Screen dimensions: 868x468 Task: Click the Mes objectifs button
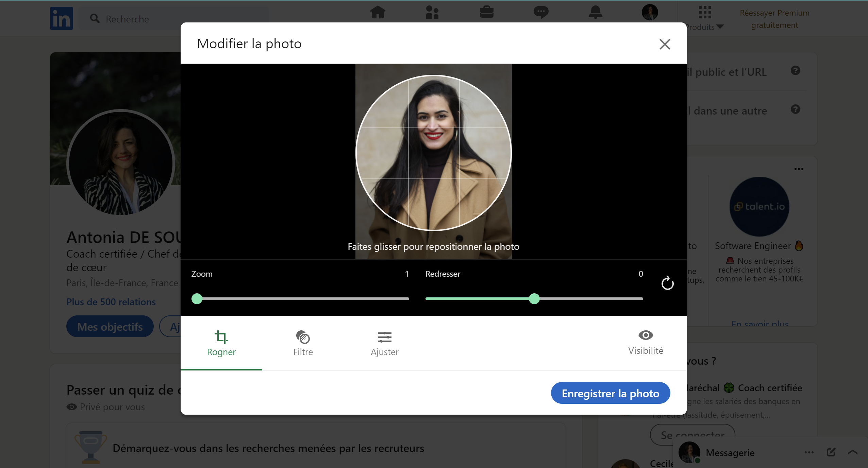point(110,326)
